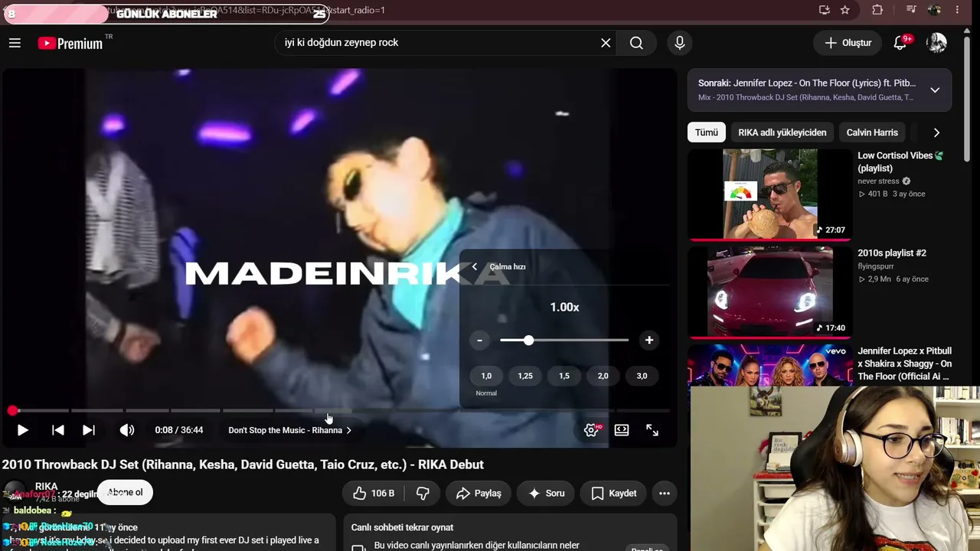Bookmark this page with the star icon
Image resolution: width=980 pixels, height=551 pixels.
845,10
